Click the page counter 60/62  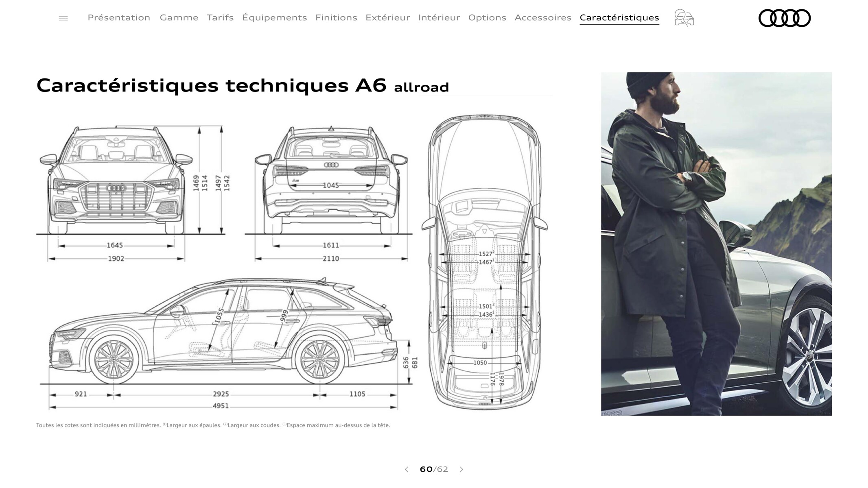(434, 469)
